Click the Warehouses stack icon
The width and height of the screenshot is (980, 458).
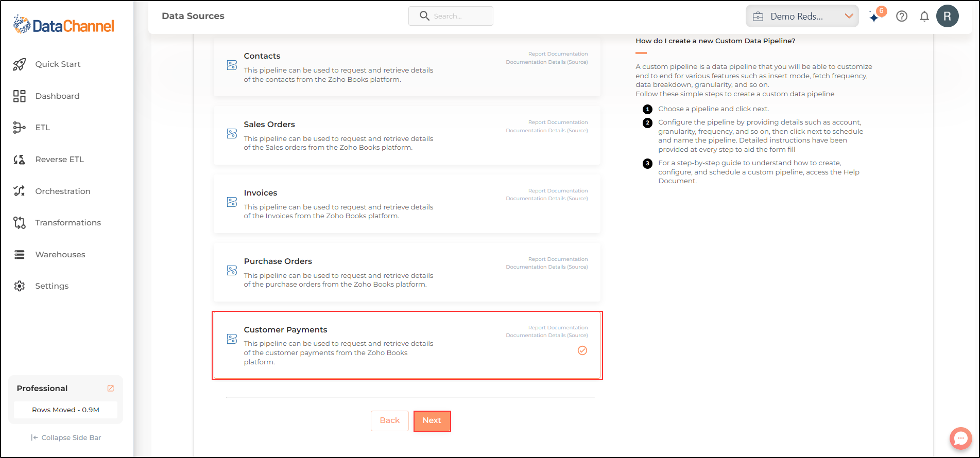(x=20, y=255)
